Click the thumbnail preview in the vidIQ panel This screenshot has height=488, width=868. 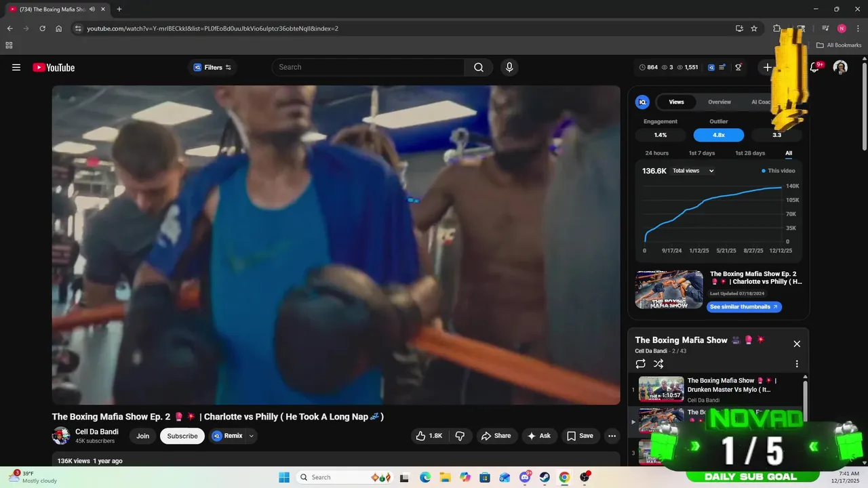coord(669,289)
